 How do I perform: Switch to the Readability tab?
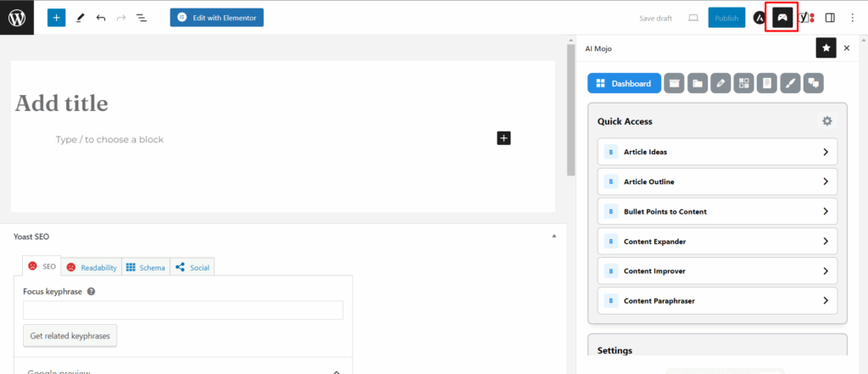[x=92, y=267]
